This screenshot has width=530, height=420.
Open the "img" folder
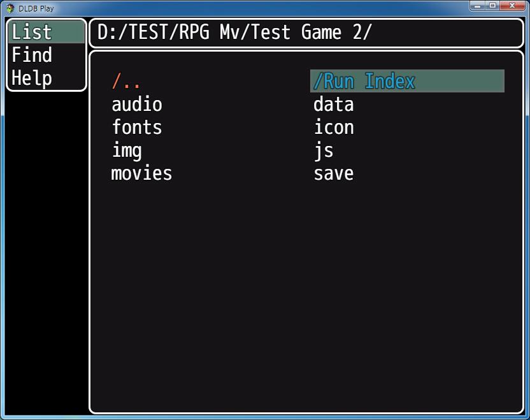126,150
